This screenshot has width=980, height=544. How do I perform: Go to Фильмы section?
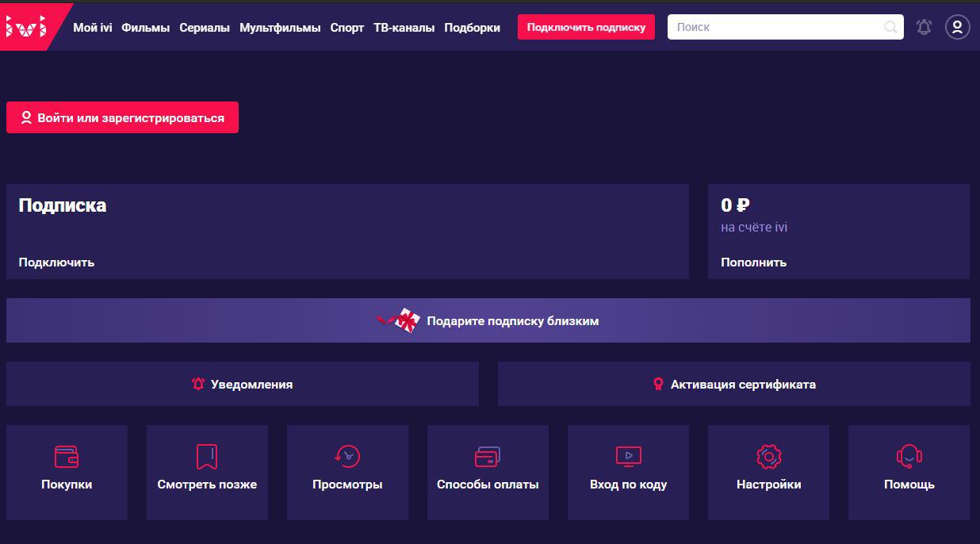[146, 27]
